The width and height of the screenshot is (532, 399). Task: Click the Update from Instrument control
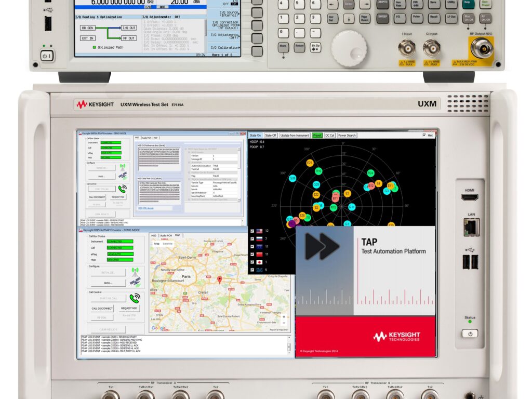(x=295, y=135)
